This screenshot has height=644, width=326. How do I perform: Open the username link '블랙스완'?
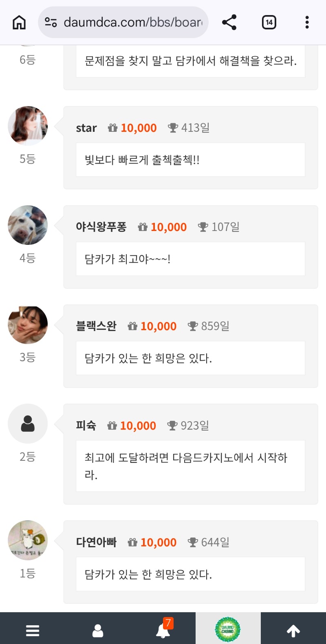pos(96,326)
